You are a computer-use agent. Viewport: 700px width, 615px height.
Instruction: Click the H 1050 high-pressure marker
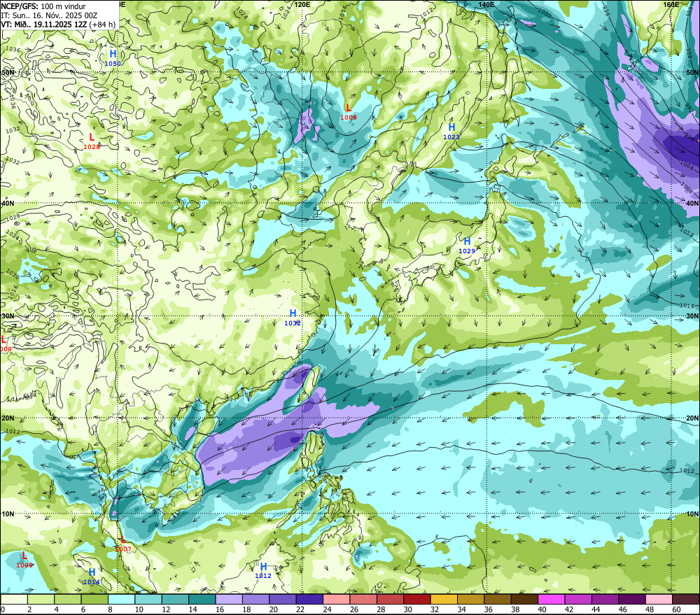click(x=113, y=58)
